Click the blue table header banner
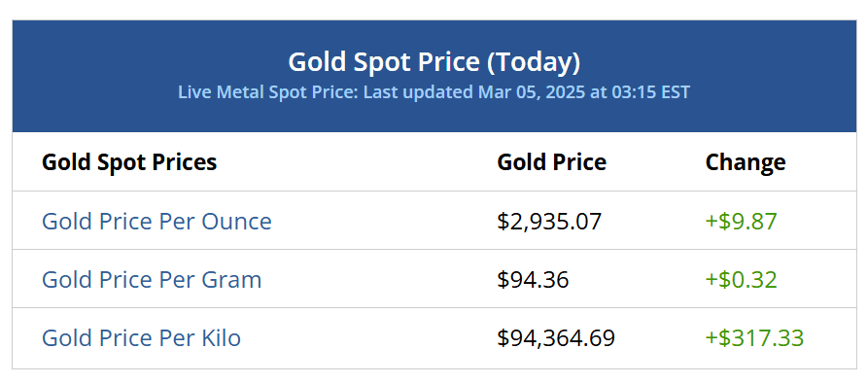The width and height of the screenshot is (868, 384). click(x=434, y=77)
